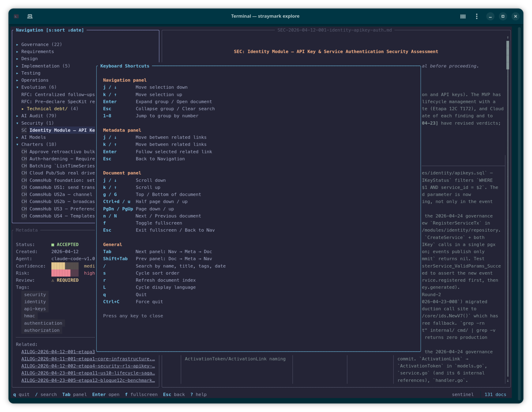Maximize the terminal window
532x412 pixels.
point(503,16)
